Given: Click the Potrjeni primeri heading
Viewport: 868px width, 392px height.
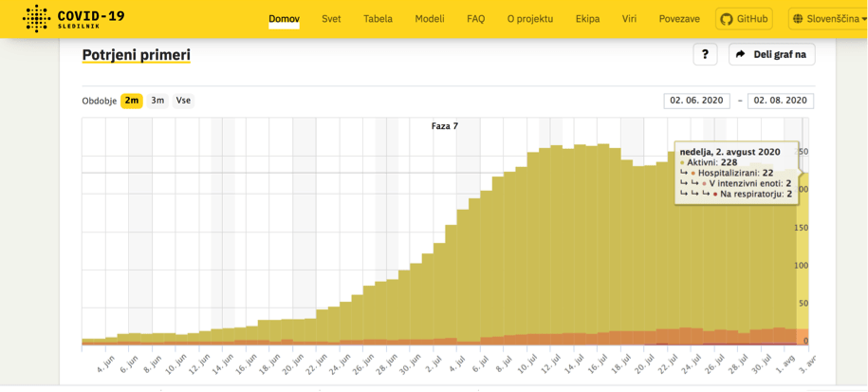Looking at the screenshot, I should point(136,55).
